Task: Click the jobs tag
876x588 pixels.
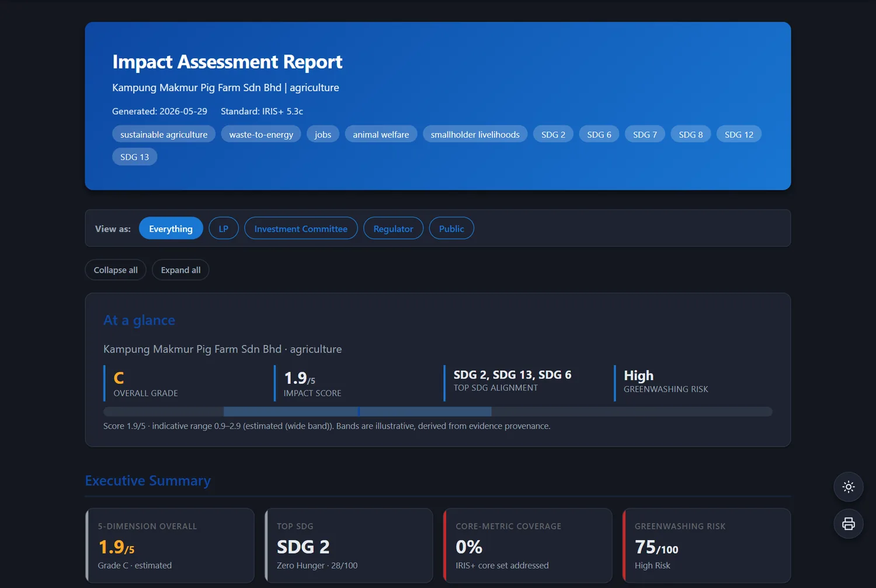Action: (x=323, y=134)
